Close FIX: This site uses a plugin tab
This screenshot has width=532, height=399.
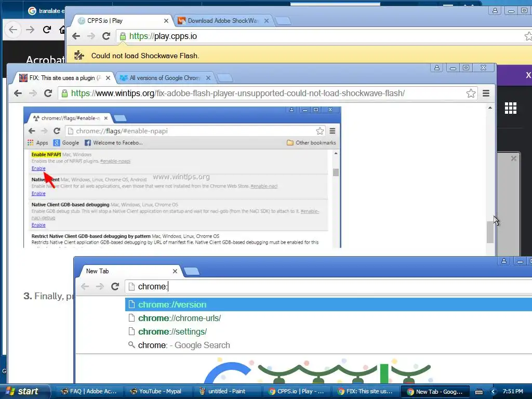[x=108, y=78]
